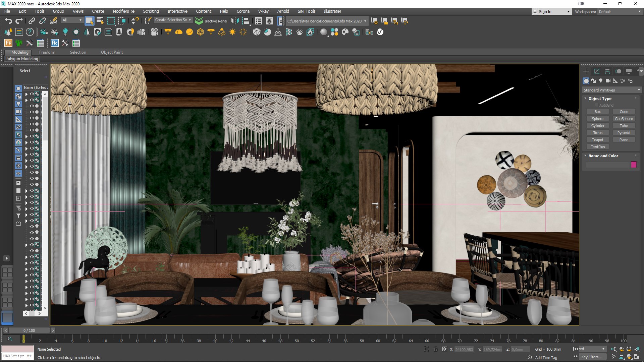Toggle Display Shapes filter in the Scene Explorer
Image resolution: width=644 pixels, height=362 pixels.
click(18, 96)
